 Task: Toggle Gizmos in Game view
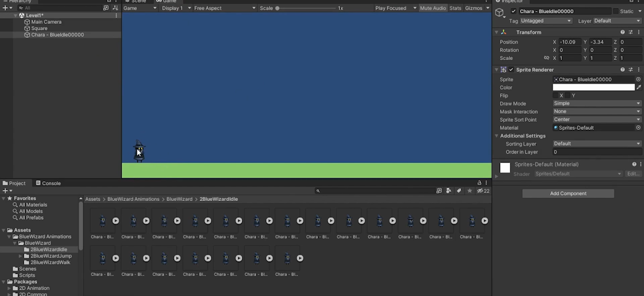[473, 8]
